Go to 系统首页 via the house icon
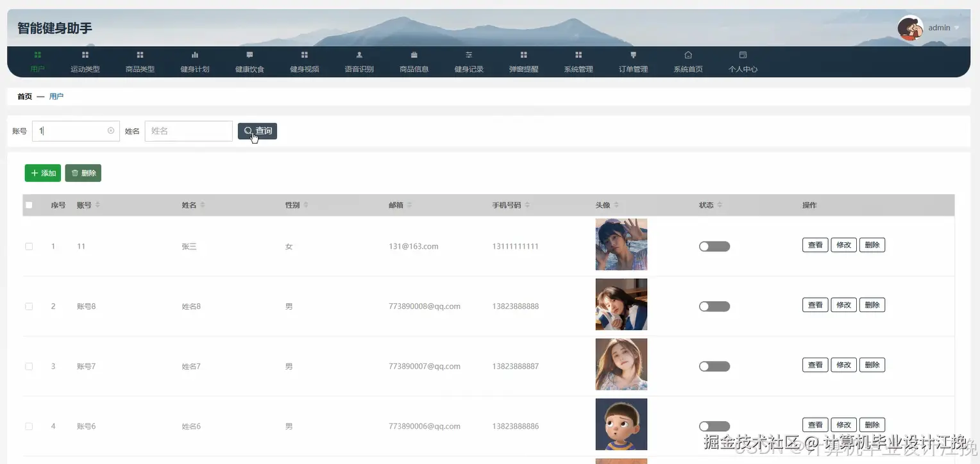 tap(688, 55)
